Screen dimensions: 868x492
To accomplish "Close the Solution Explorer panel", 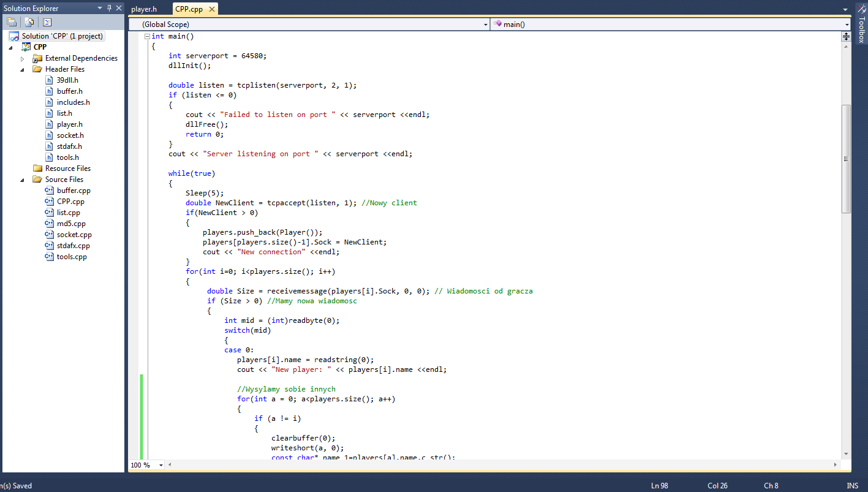I will [119, 8].
